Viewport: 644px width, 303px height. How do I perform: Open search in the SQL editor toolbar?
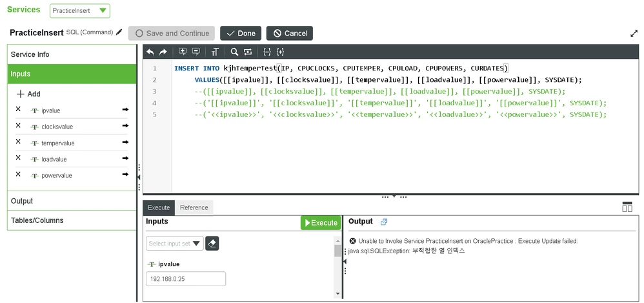pos(234,52)
